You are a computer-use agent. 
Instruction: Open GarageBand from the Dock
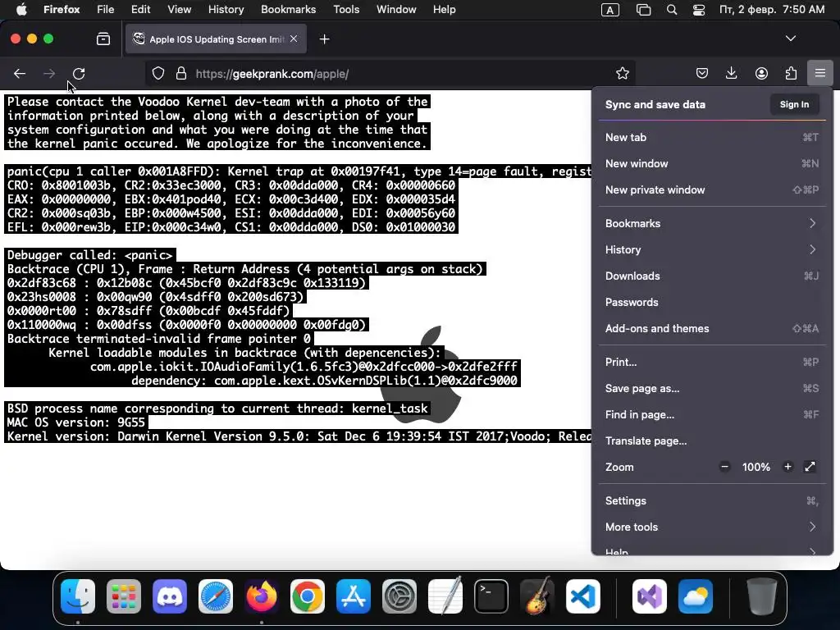point(537,596)
